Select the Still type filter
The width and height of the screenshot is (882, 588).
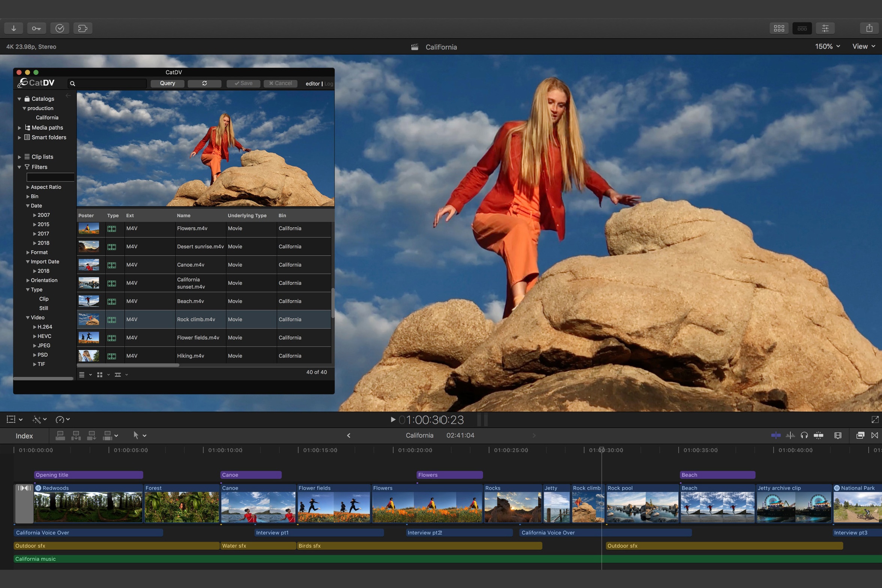point(44,308)
